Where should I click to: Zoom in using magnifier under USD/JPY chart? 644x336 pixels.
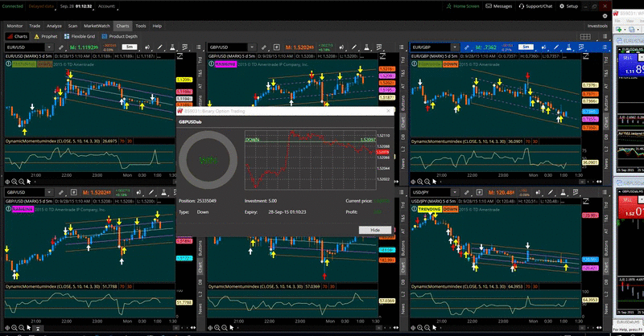(420, 327)
